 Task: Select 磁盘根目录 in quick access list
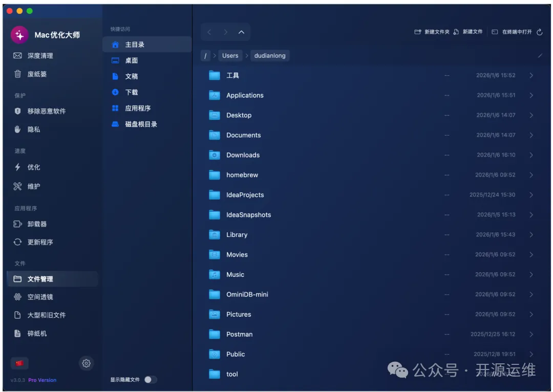coord(141,124)
